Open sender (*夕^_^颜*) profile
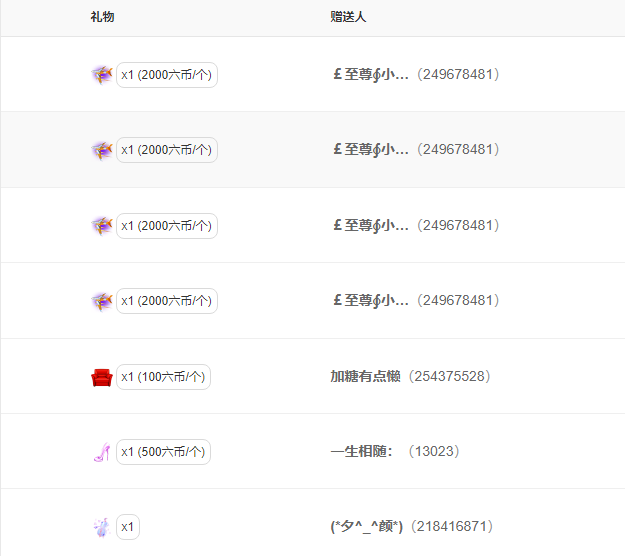625x556 pixels. click(x=367, y=527)
